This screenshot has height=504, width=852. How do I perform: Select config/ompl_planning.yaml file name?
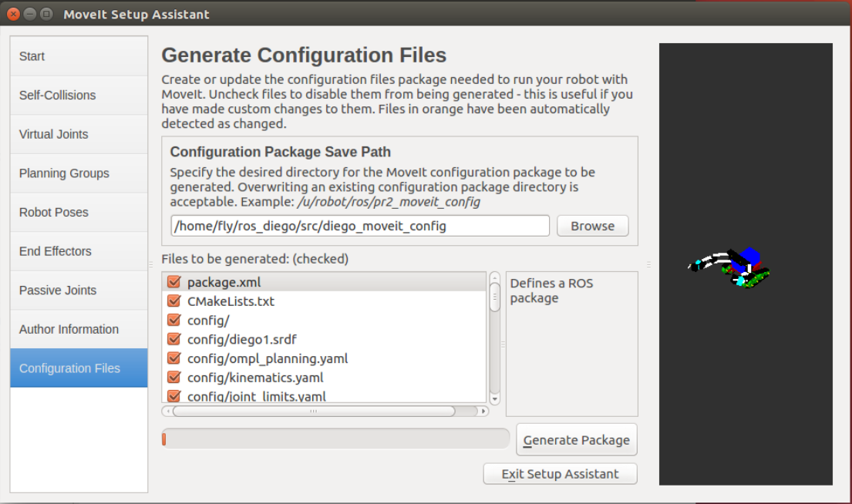pos(268,358)
